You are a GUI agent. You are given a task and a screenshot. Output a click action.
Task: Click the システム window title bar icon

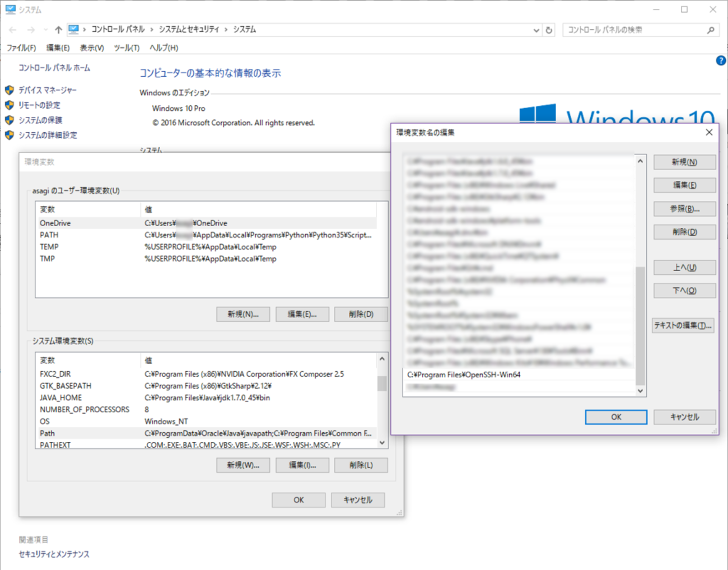click(x=10, y=10)
